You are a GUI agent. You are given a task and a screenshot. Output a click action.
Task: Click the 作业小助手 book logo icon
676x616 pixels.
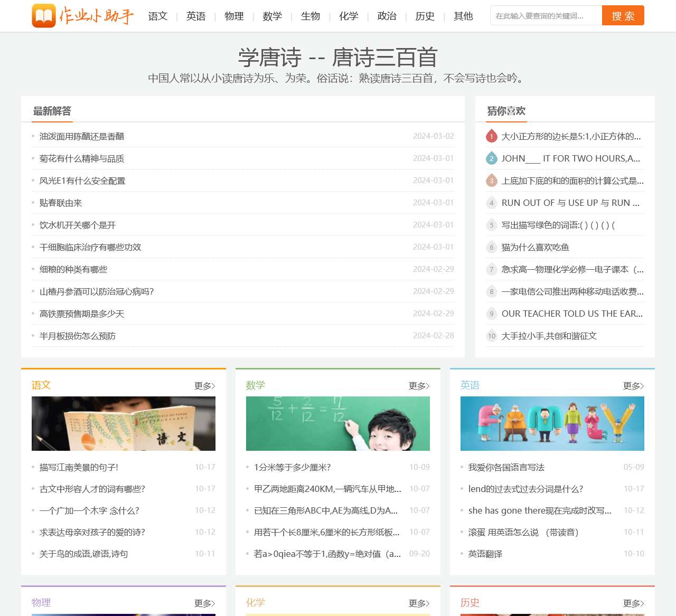click(43, 15)
